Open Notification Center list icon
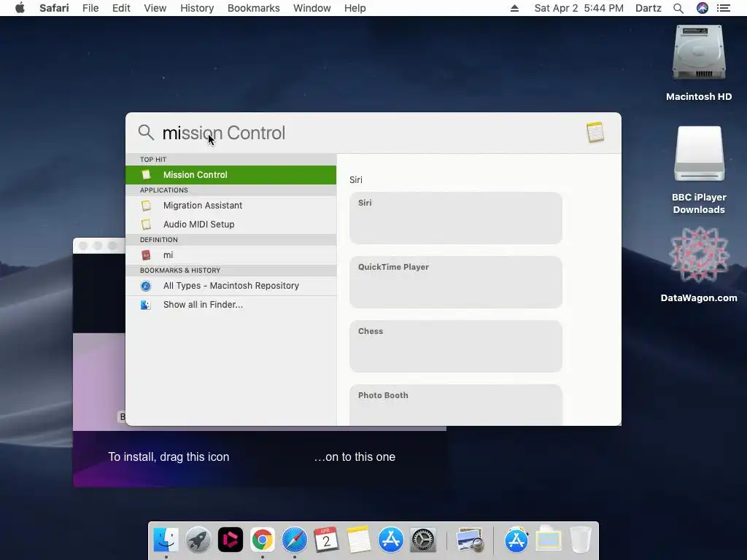747x560 pixels. 724,8
